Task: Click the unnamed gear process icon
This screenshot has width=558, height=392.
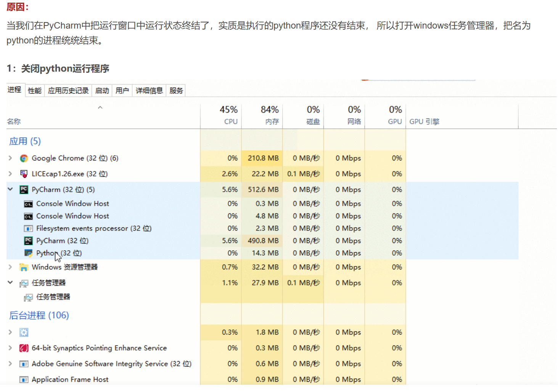Action: coord(24,333)
